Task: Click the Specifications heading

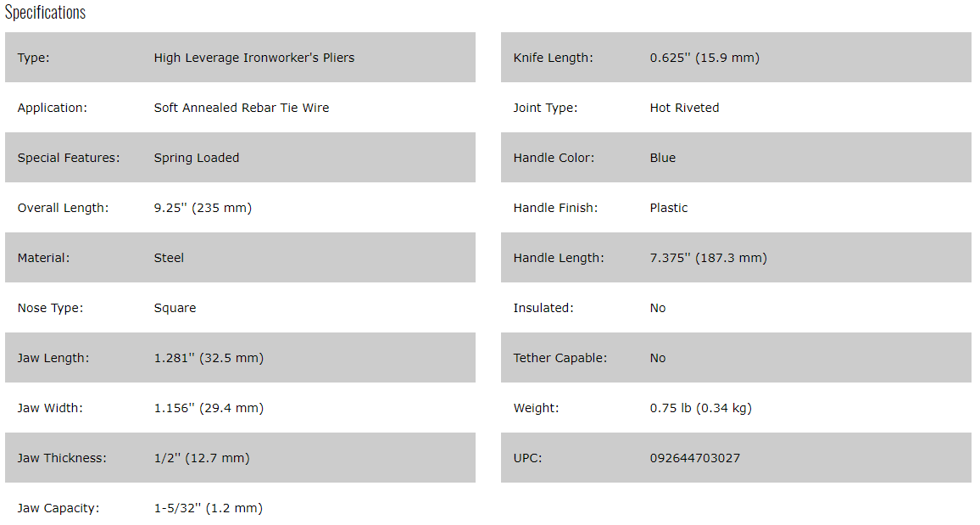Action: click(46, 13)
